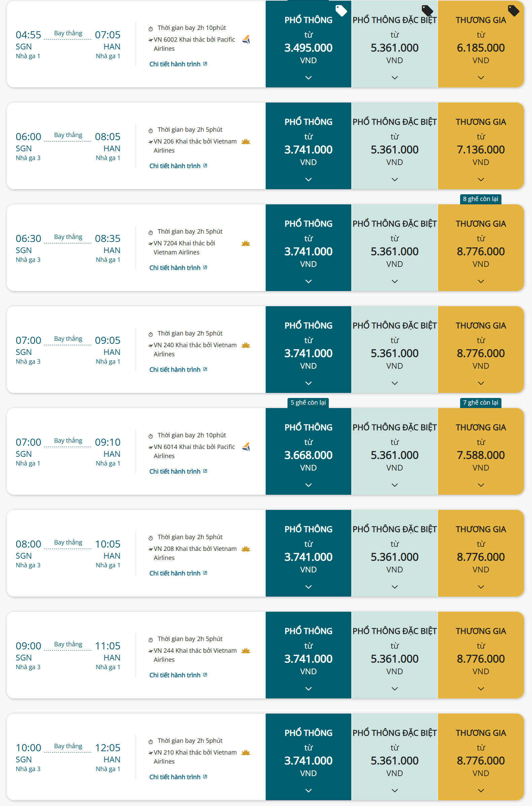This screenshot has height=806, width=532.
Task: Click the lotus icon next to VN 7204
Action: (x=245, y=243)
